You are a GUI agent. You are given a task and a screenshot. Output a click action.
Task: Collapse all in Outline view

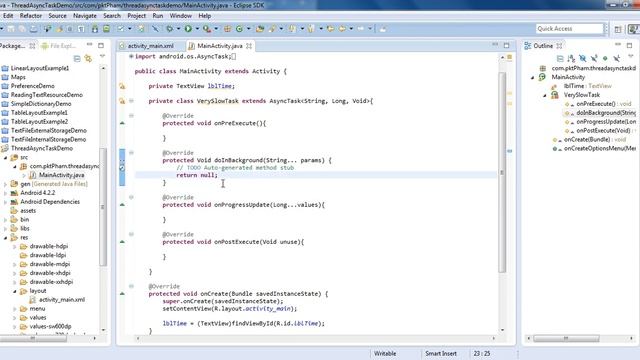pos(560,58)
